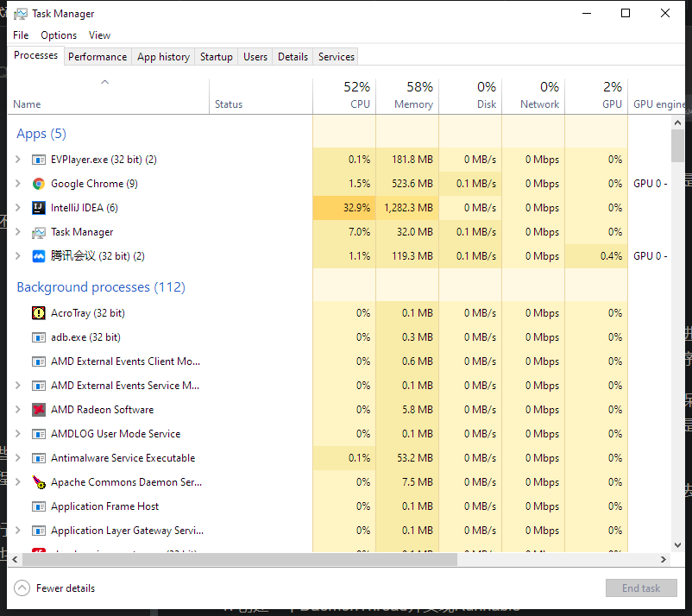Click the End task button
Viewport: 692px width, 616px height.
point(641,588)
